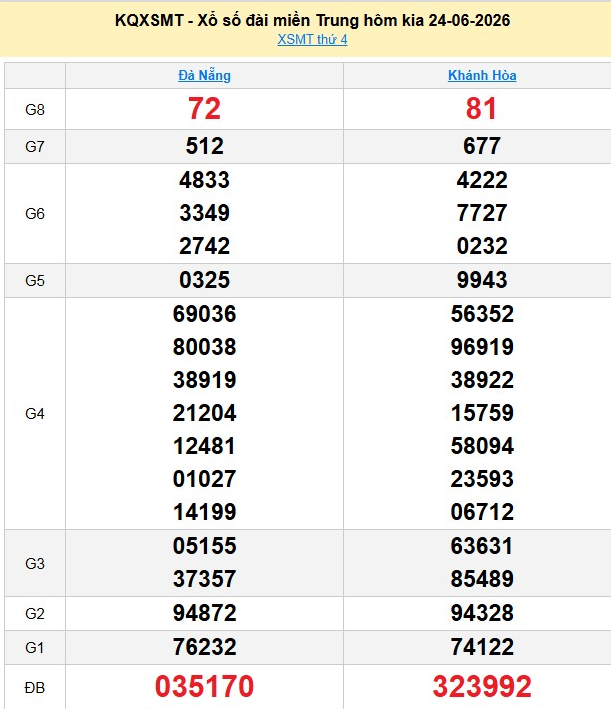Image resolution: width=611 pixels, height=709 pixels.
Task: Click the KQXSMT page title heading
Action: [x=312, y=20]
